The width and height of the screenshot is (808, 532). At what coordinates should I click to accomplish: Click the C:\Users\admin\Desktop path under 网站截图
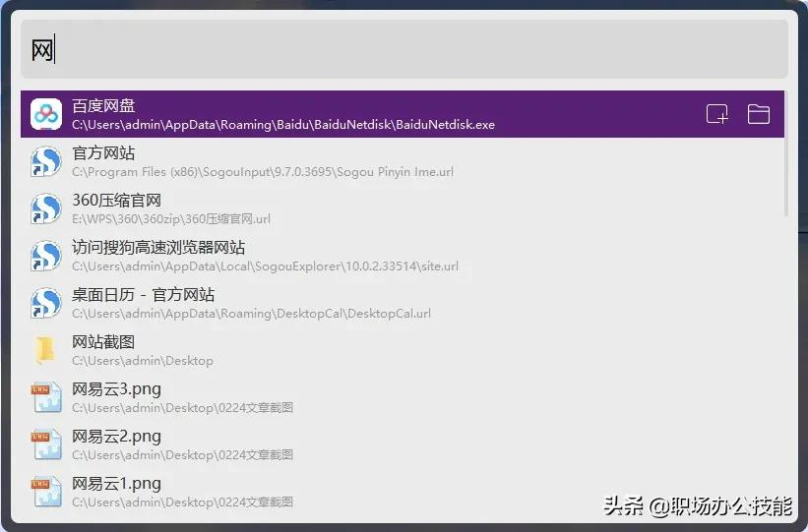[x=143, y=361]
